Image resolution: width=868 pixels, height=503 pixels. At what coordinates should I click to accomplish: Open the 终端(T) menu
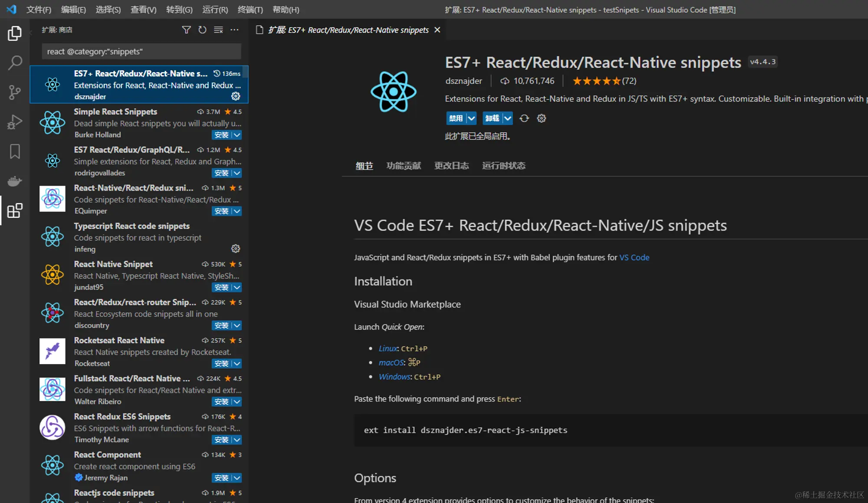pyautogui.click(x=250, y=10)
